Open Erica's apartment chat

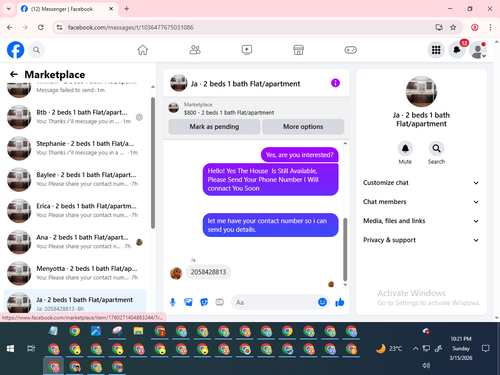point(76,211)
